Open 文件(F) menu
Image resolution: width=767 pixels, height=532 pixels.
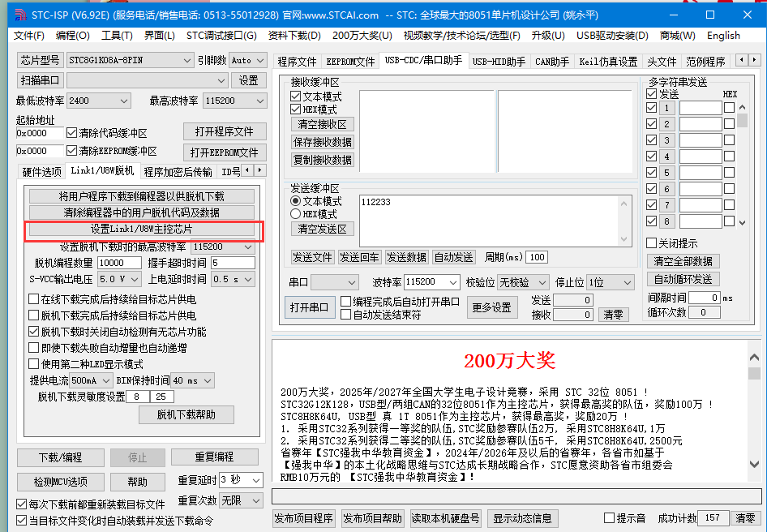[x=29, y=35]
